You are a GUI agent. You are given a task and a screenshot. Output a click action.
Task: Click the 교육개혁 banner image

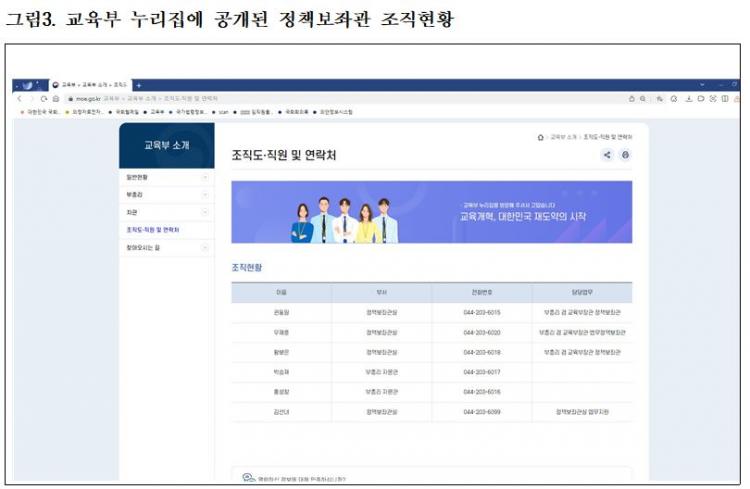pyautogui.click(x=431, y=212)
